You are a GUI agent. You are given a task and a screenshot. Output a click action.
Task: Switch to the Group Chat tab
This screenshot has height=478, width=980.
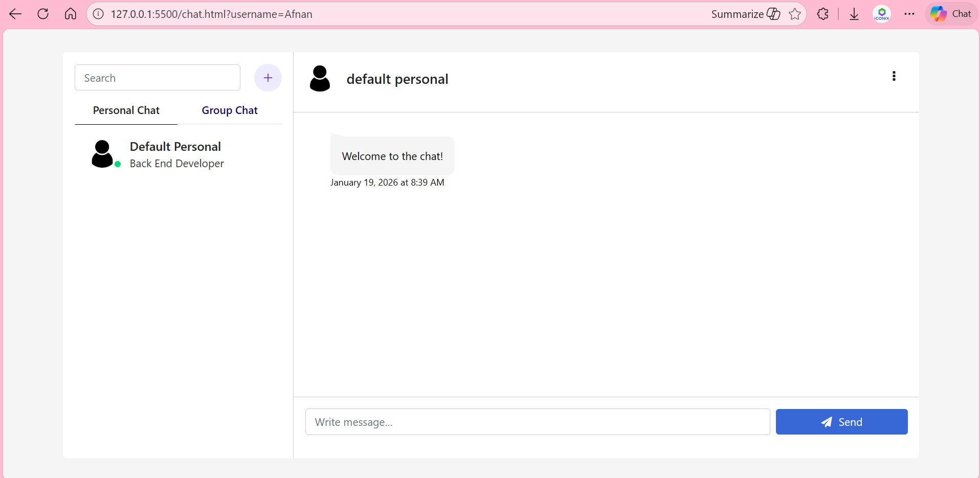click(230, 110)
